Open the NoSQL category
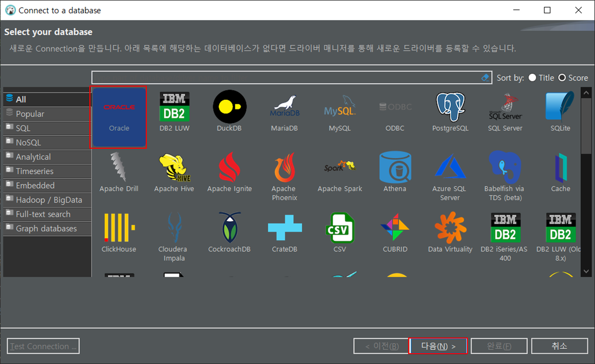The image size is (595, 364). click(47, 142)
